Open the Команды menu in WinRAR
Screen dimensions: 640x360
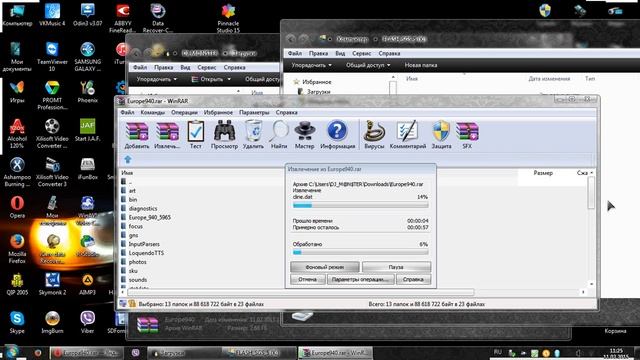pyautogui.click(x=152, y=112)
